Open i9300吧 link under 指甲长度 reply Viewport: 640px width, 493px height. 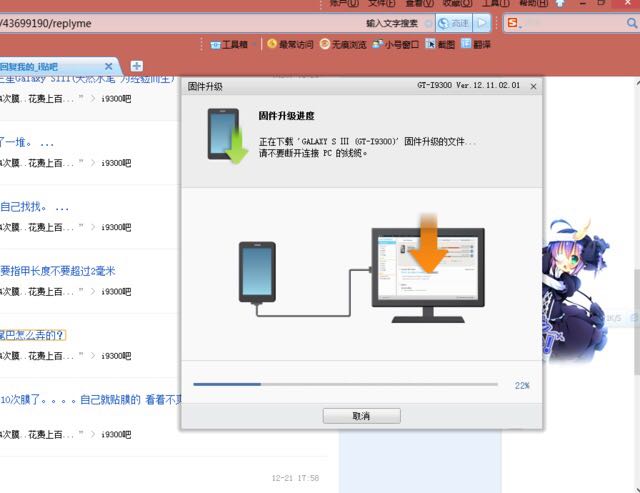tap(116, 291)
